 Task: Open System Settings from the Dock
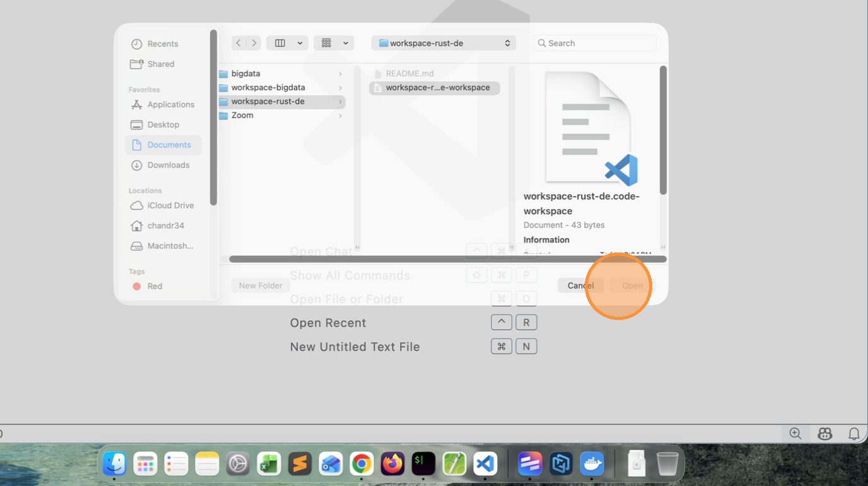[x=238, y=464]
